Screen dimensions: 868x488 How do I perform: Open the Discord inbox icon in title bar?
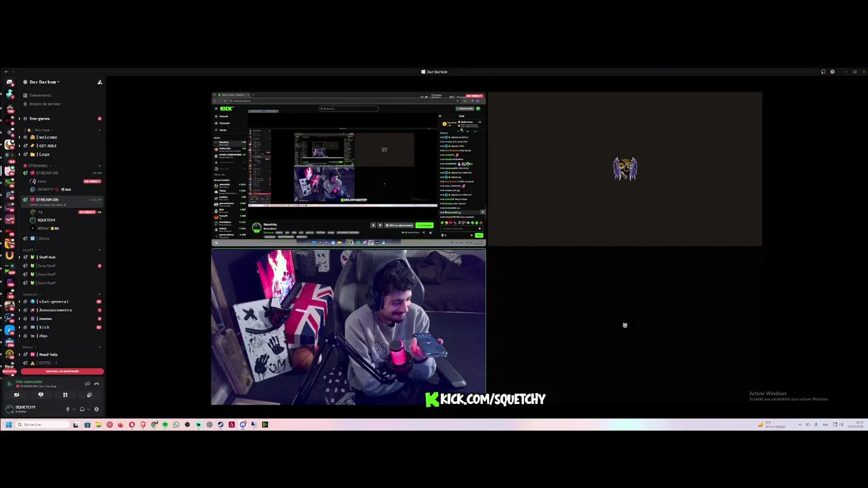(x=823, y=72)
